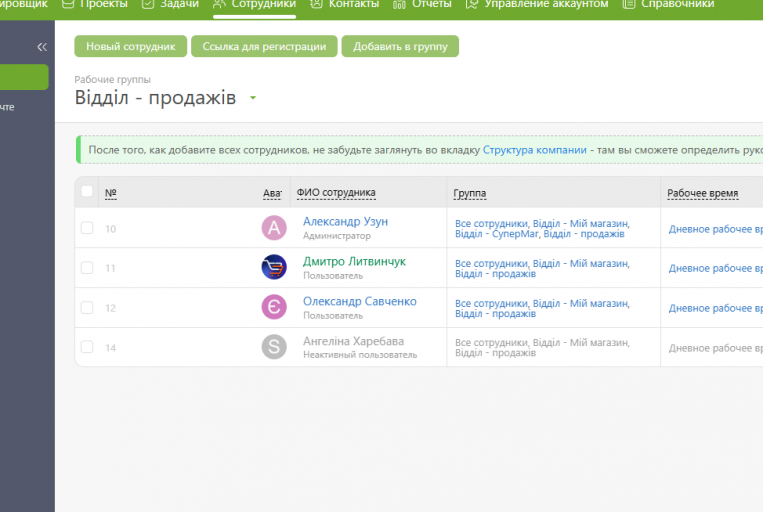This screenshot has width=763, height=512.
Task: Open Александр Узун's Дневное рабочее время link
Action: (x=715, y=229)
